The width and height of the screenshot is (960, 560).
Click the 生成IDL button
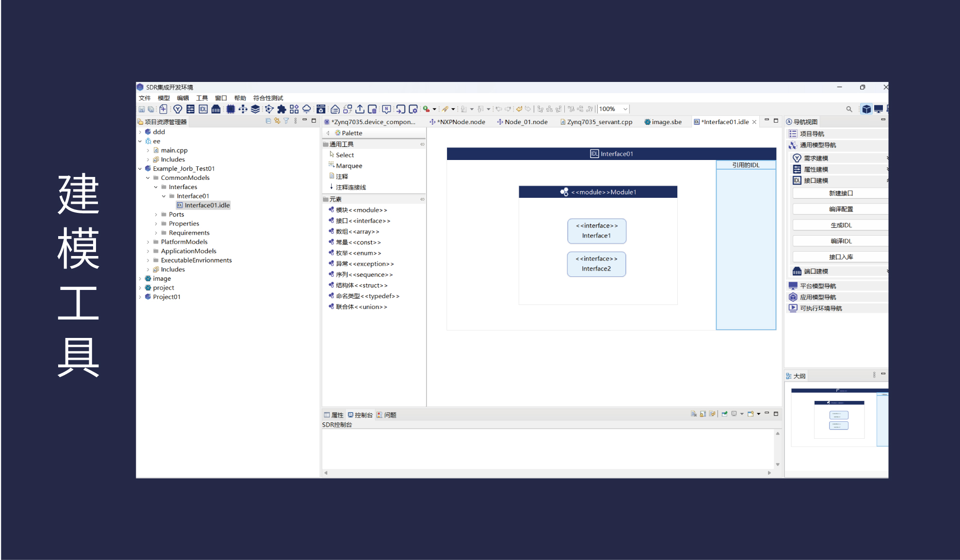[x=840, y=225]
